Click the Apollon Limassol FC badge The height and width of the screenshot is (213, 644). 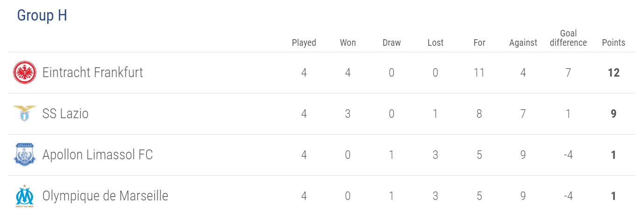click(x=25, y=155)
